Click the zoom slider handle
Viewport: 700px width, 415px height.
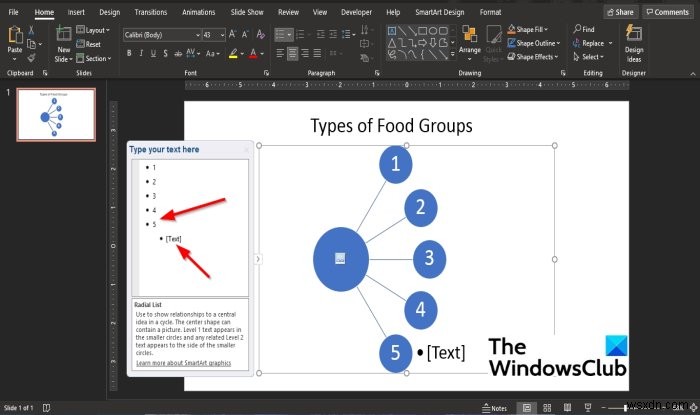point(625,408)
